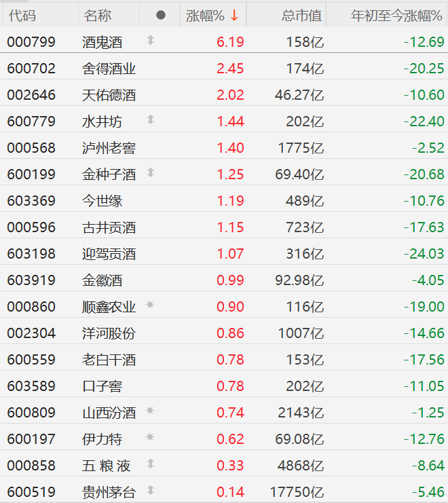
Task: Click the 1.15 change value
Action: coord(230,227)
